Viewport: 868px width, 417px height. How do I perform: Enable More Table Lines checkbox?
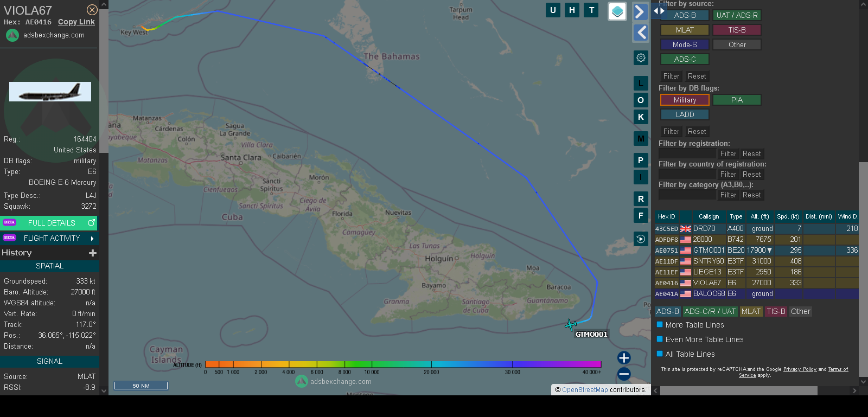(x=660, y=325)
